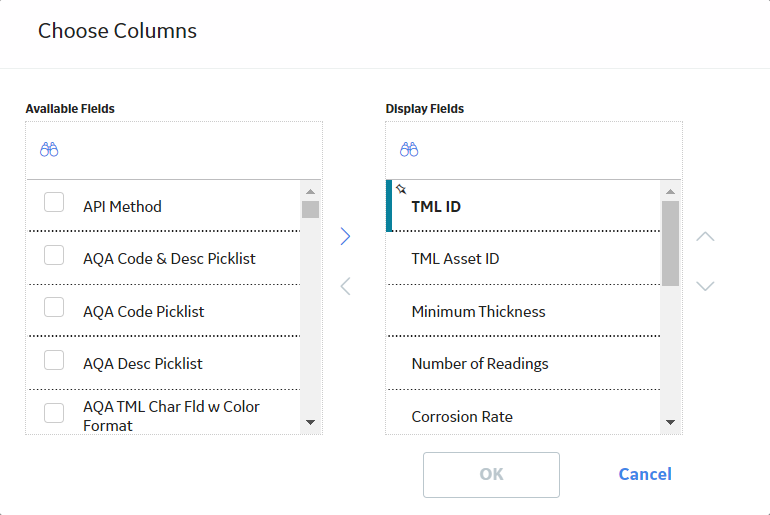Select Number of Readings display field

(x=523, y=364)
